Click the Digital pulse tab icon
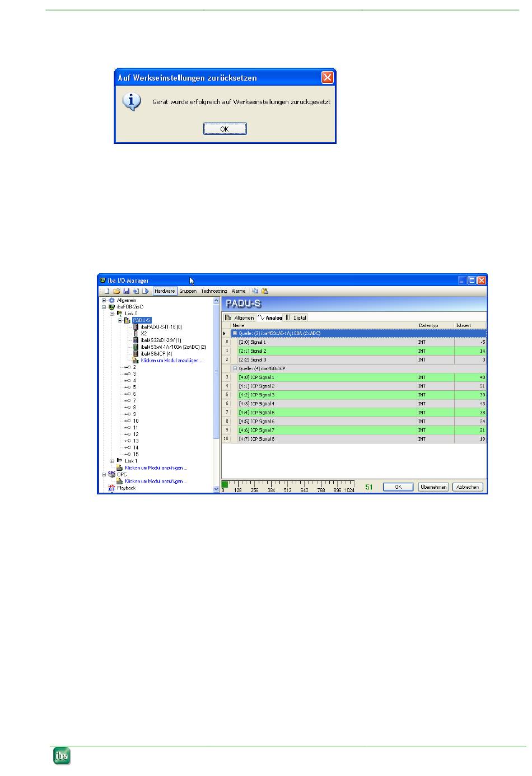Screen dimensions: 532x776 point(288,317)
